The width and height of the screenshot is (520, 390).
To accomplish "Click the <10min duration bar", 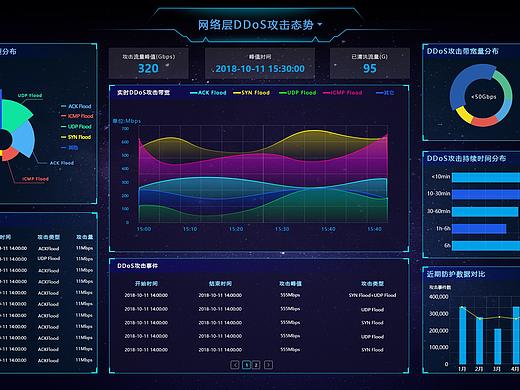I will (486, 177).
